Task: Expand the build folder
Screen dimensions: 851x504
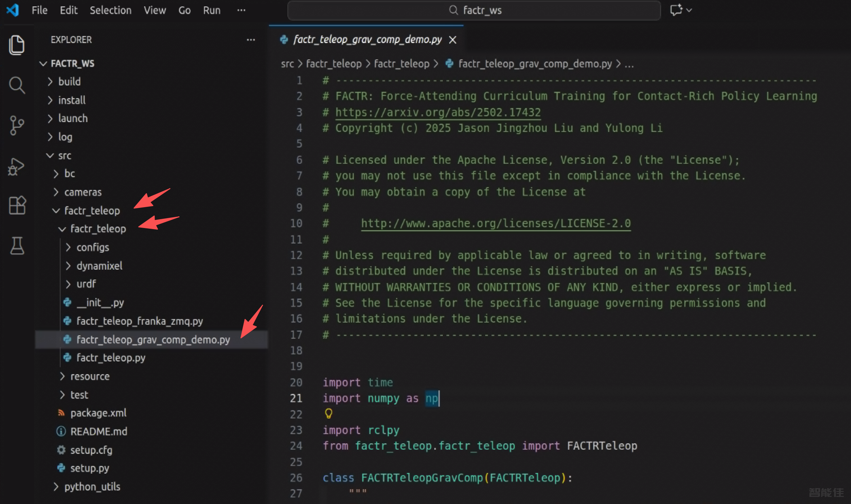Action: point(70,82)
